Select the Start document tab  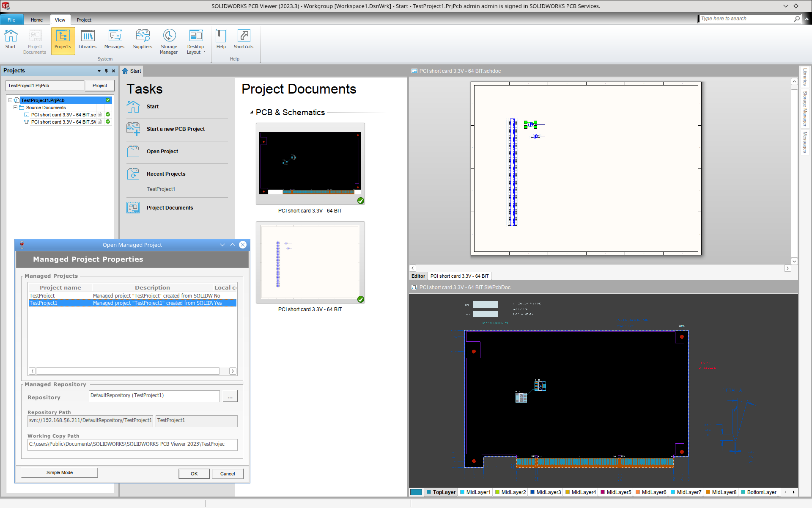(132, 71)
